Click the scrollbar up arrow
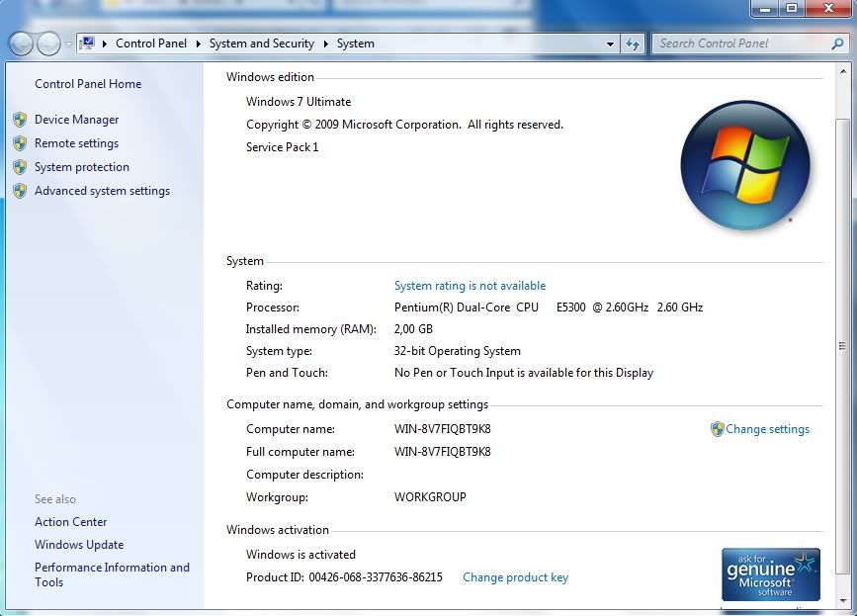Image resolution: width=857 pixels, height=616 pixels. pos(842,71)
